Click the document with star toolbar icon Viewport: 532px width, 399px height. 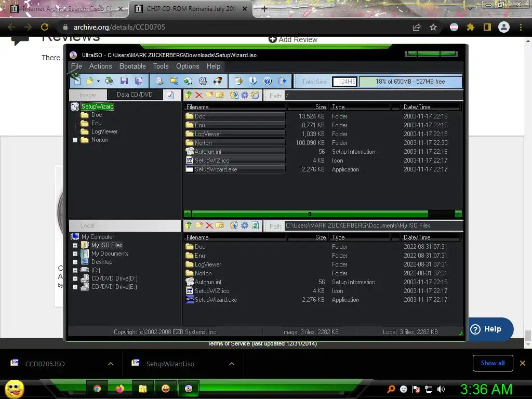[238, 81]
